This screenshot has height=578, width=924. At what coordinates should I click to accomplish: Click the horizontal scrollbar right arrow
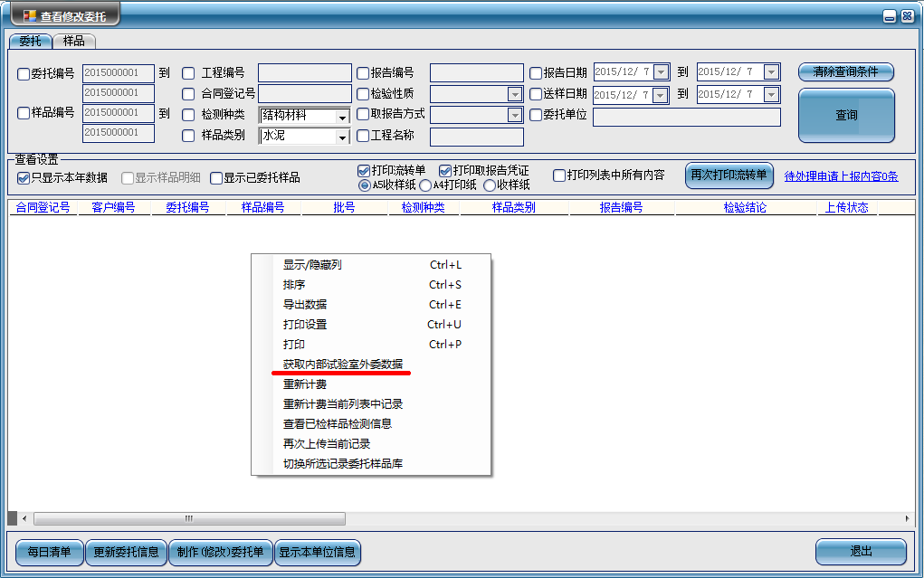tap(908, 518)
